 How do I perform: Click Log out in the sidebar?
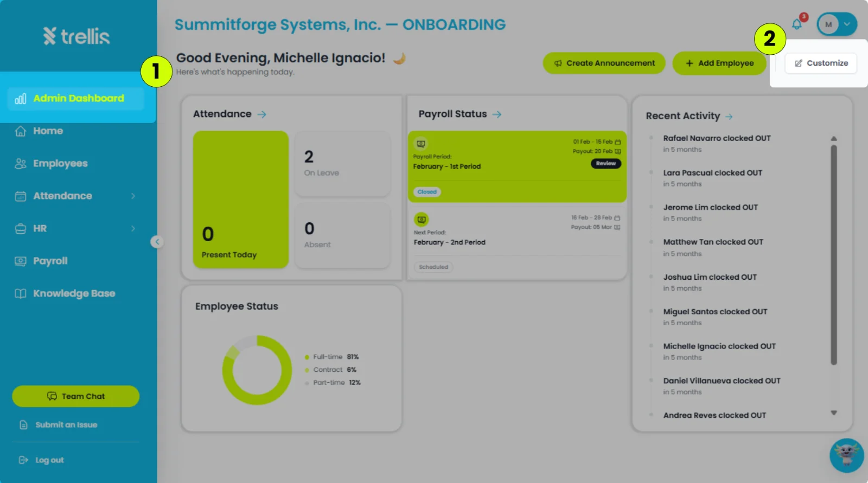(x=49, y=460)
